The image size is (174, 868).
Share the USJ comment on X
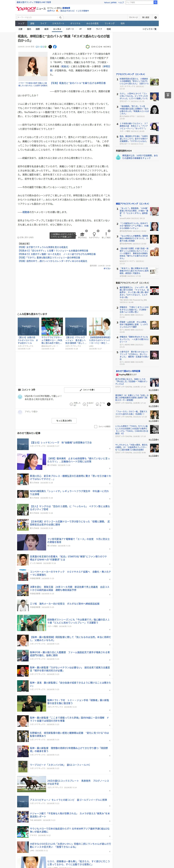pos(108,404)
